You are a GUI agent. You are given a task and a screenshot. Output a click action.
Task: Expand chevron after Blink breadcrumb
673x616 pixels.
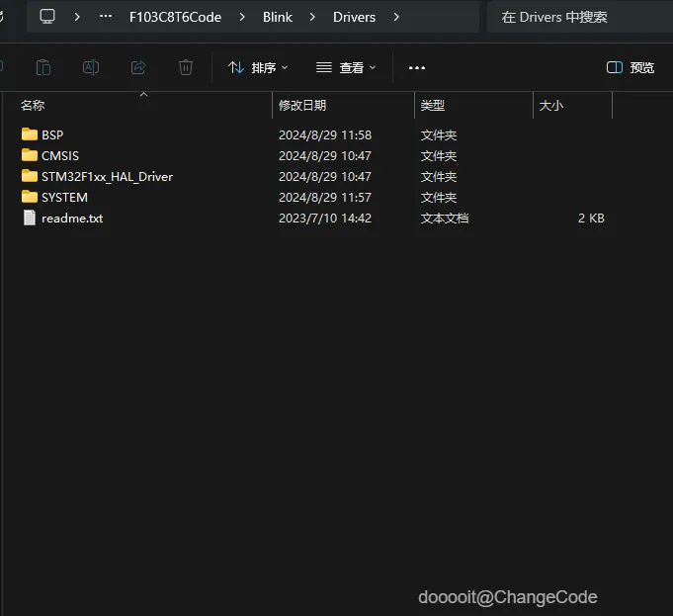click(312, 17)
